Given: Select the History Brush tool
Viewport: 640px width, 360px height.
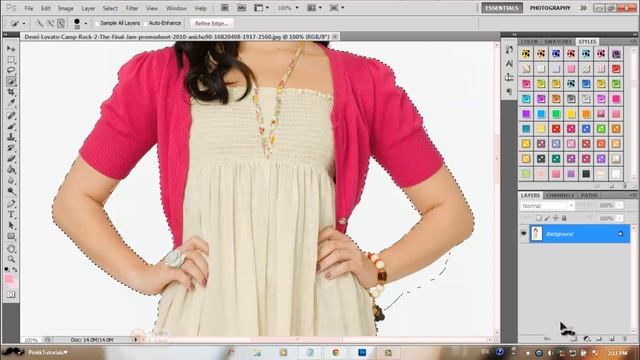Looking at the screenshot, I should pyautogui.click(x=11, y=148).
